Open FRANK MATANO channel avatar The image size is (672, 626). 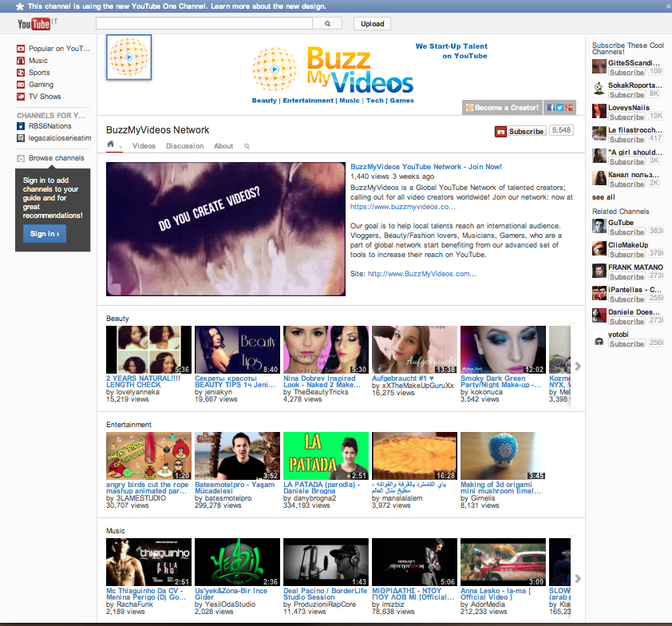pyautogui.click(x=599, y=271)
